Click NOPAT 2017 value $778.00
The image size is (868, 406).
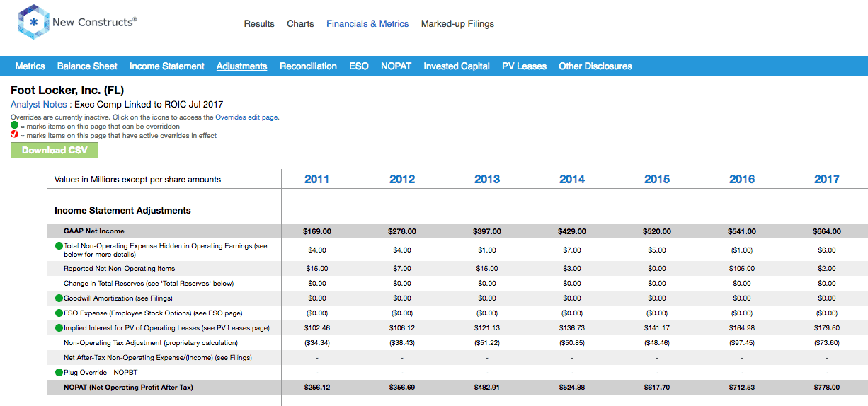827,388
